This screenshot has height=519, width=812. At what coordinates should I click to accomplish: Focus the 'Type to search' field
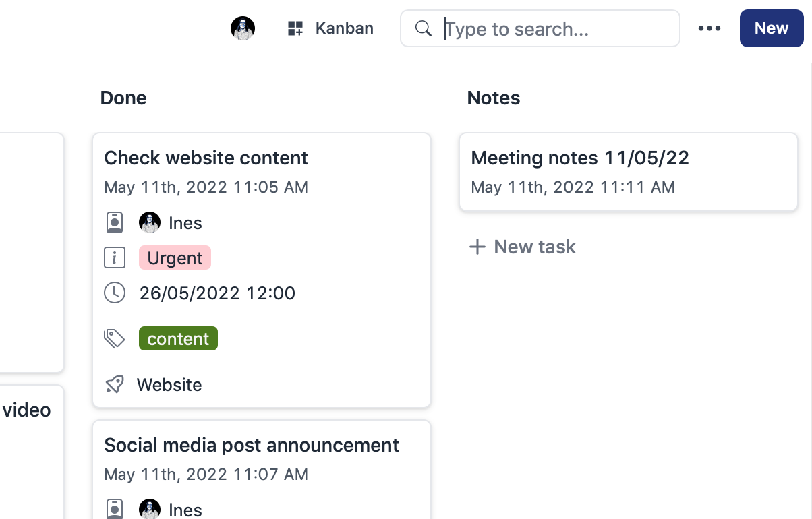[x=560, y=28]
